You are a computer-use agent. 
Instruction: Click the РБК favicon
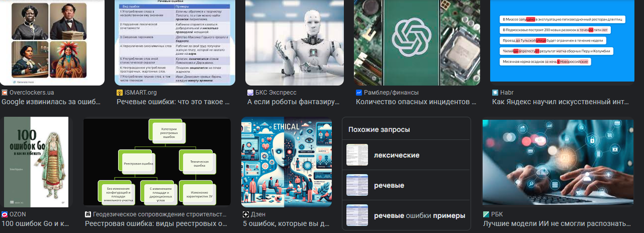486,214
